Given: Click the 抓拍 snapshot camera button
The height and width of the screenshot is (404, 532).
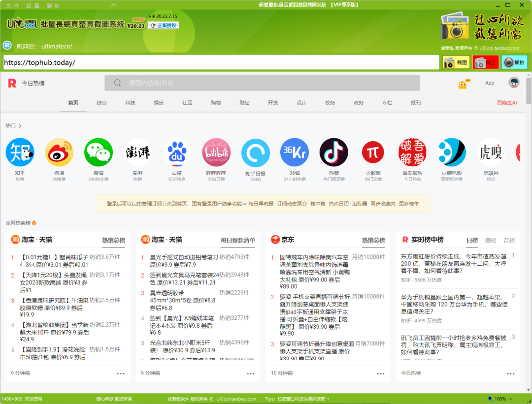Looking at the screenshot, I should pyautogui.click(x=514, y=62).
